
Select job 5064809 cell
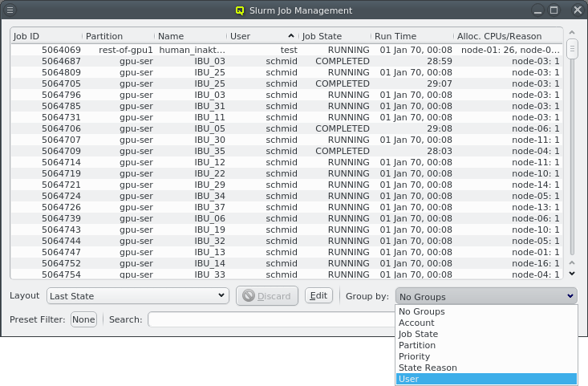[x=61, y=72]
